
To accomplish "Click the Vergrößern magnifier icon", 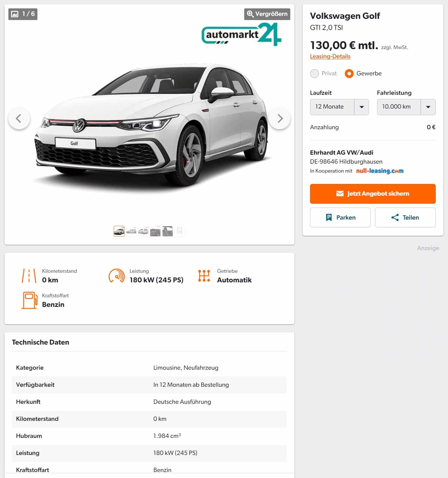I will pyautogui.click(x=250, y=14).
